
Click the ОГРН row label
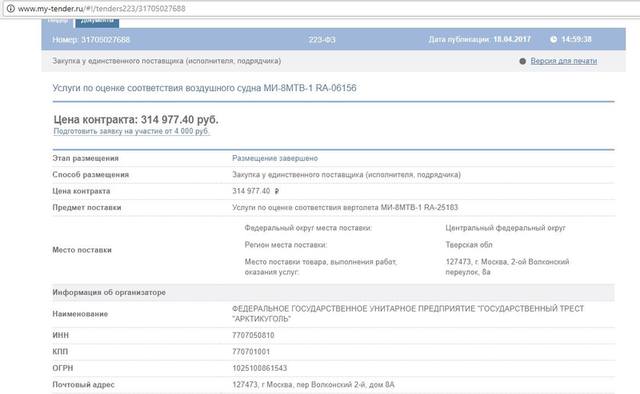click(x=62, y=368)
